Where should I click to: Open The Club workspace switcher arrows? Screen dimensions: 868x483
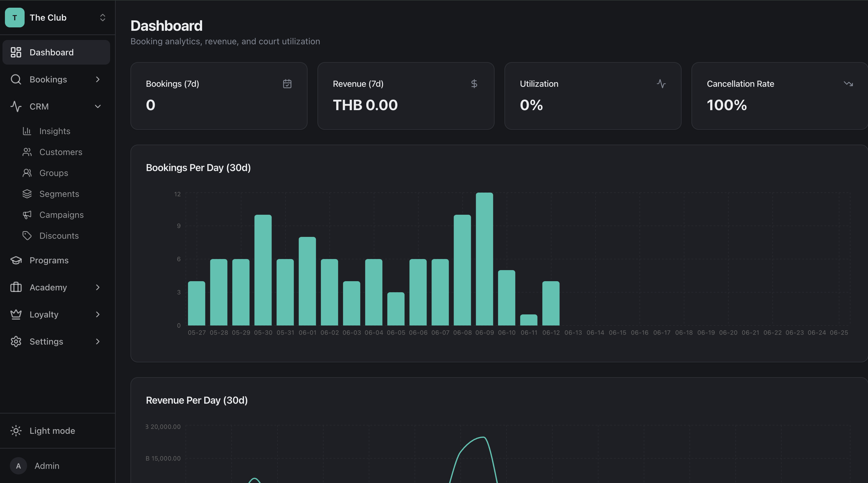(x=103, y=18)
